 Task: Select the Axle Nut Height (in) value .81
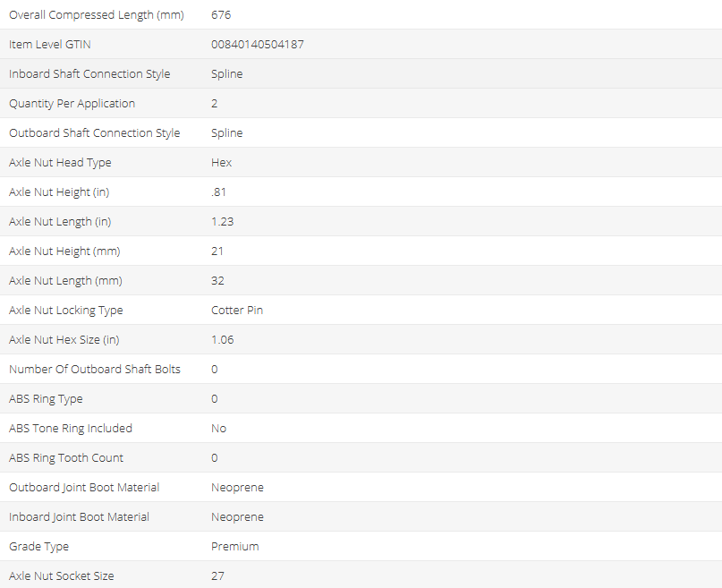pyautogui.click(x=217, y=192)
